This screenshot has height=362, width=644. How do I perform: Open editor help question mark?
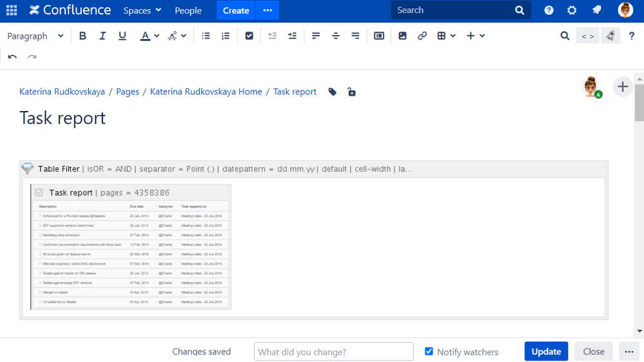click(x=632, y=36)
